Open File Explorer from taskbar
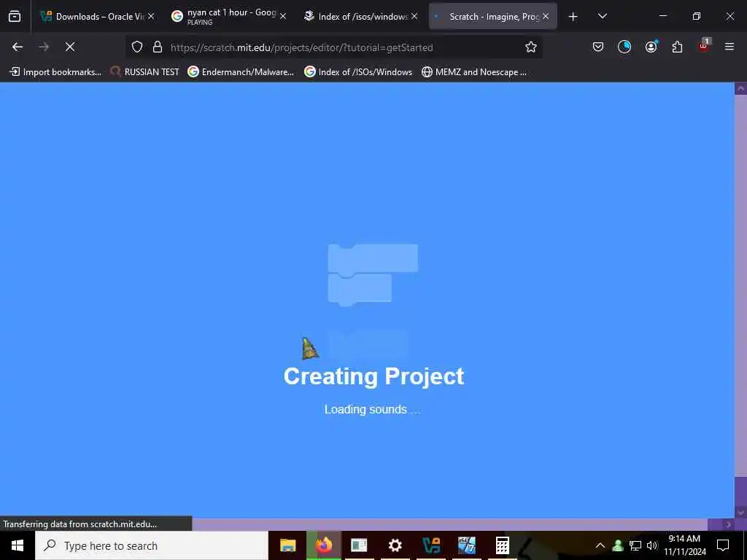Viewport: 747px width, 560px height. point(287,545)
